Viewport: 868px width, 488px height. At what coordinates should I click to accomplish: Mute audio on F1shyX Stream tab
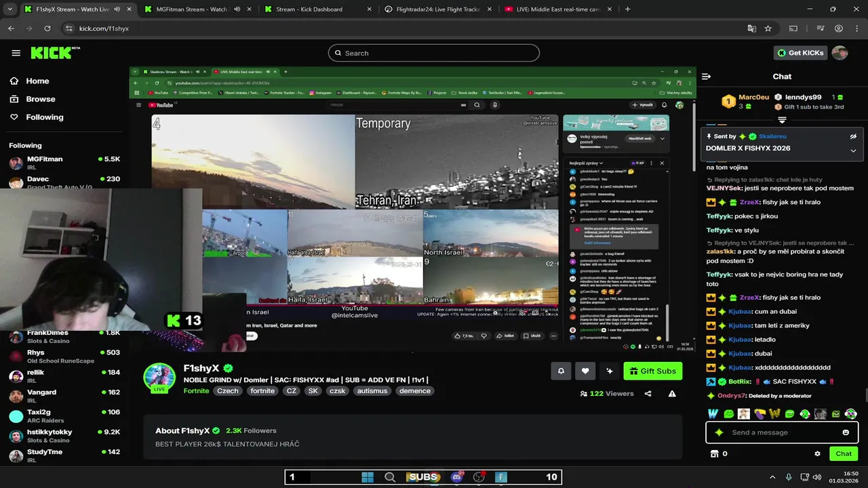117,9
